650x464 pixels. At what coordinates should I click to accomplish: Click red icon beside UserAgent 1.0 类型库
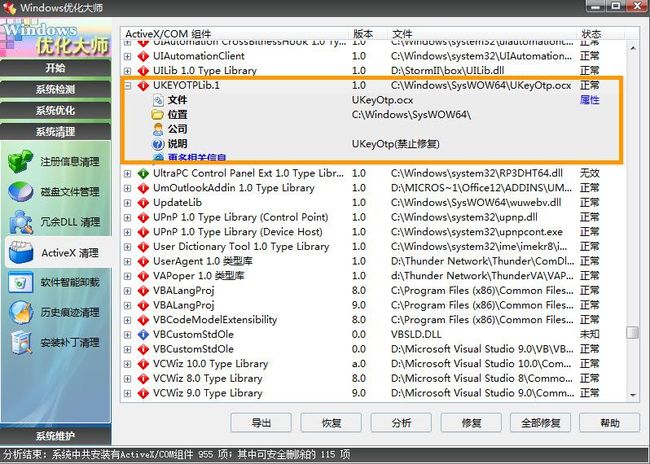click(143, 261)
